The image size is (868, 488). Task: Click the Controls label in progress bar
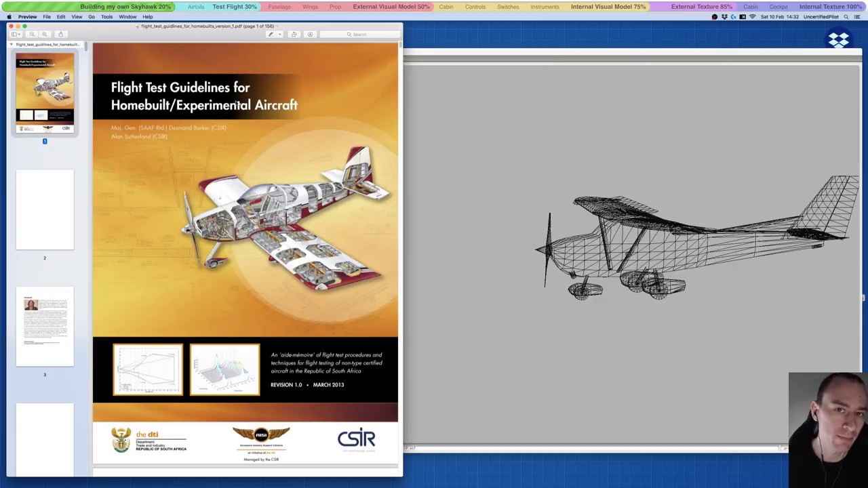[x=475, y=7]
